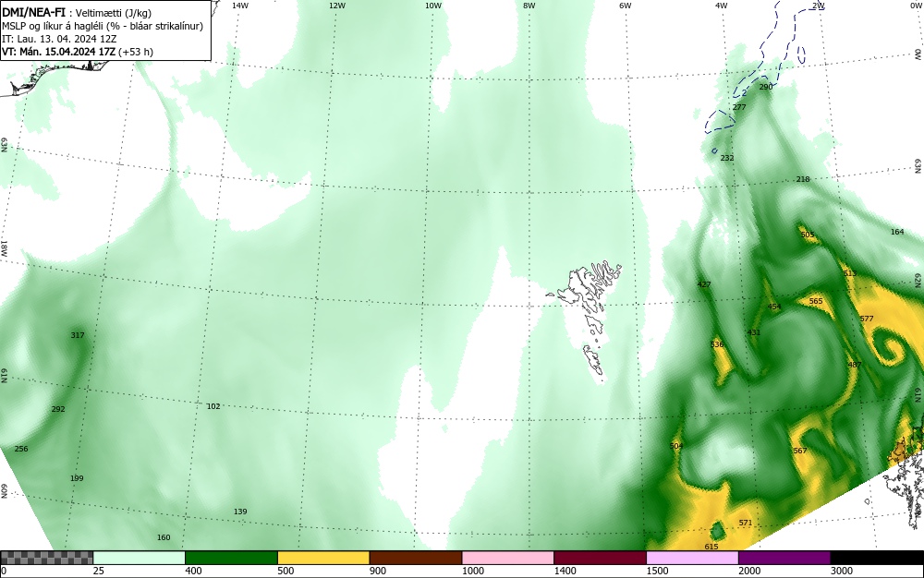Select the light pink 1000–1400 legend swatch

pos(508,558)
